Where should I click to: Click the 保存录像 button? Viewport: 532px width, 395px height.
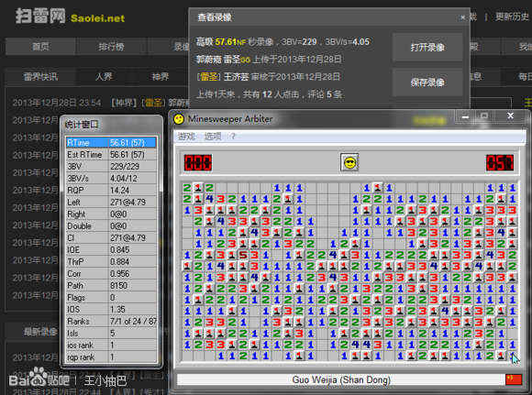[x=427, y=82]
